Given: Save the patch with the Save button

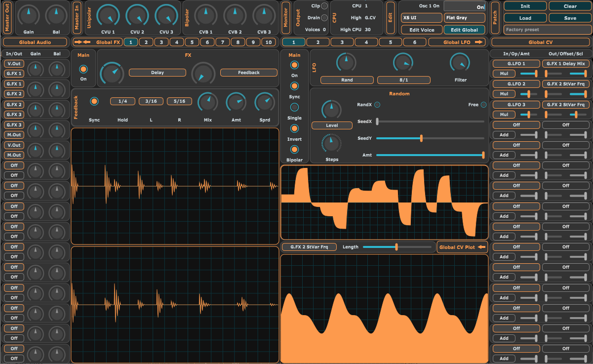Looking at the screenshot, I should click(570, 18).
